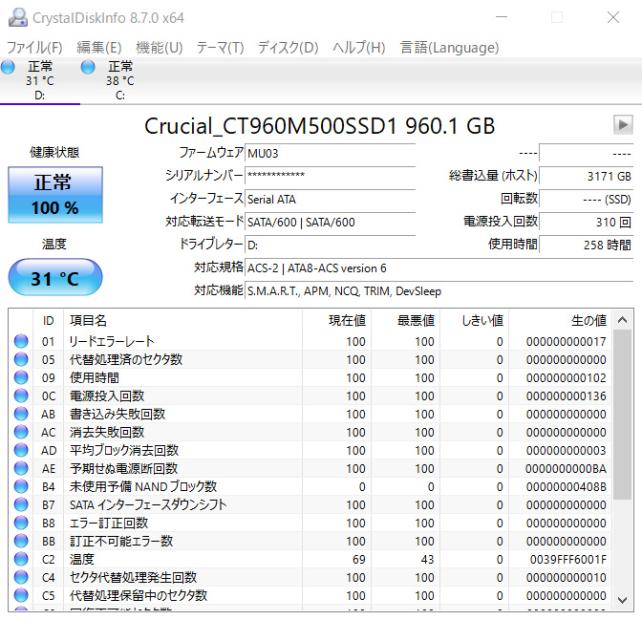Click the firmware field showing MU03
The image size is (642, 620).
pos(330,154)
